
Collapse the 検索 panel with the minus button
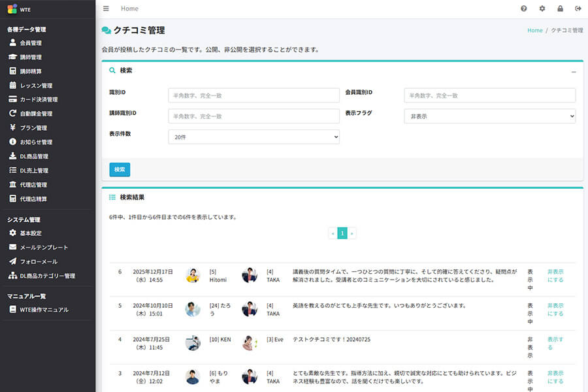574,72
